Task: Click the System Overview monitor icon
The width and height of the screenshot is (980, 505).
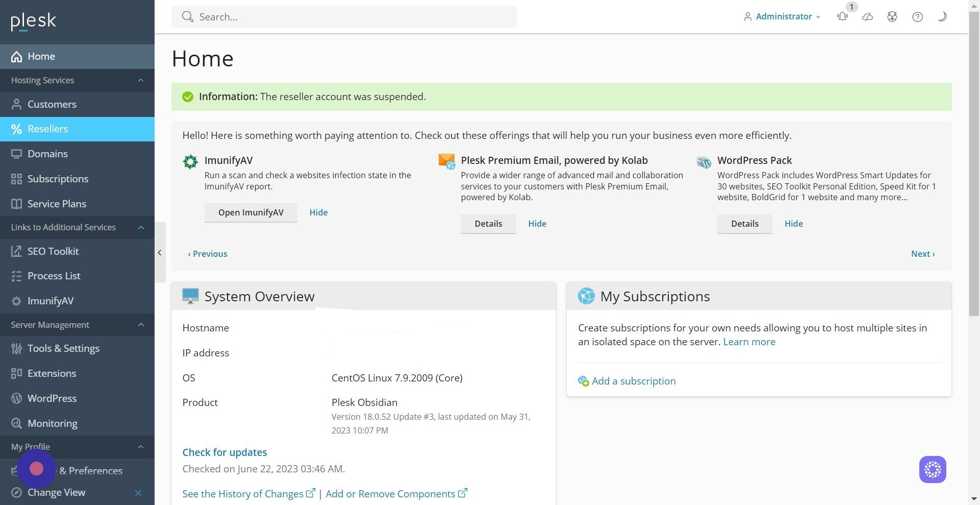Action: [190, 296]
